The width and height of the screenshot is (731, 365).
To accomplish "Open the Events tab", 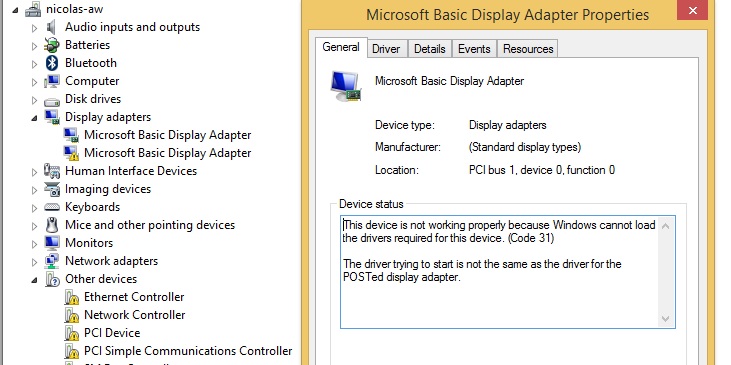I will 474,49.
